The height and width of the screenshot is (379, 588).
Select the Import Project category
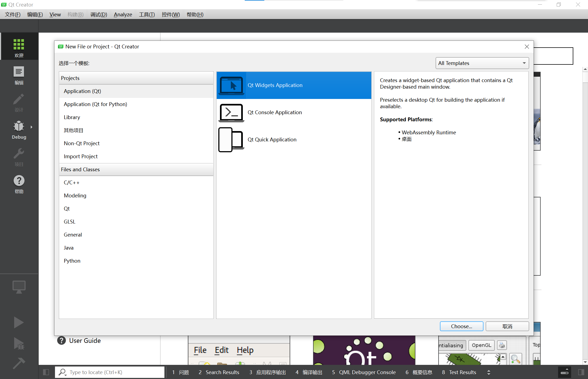coord(136,156)
